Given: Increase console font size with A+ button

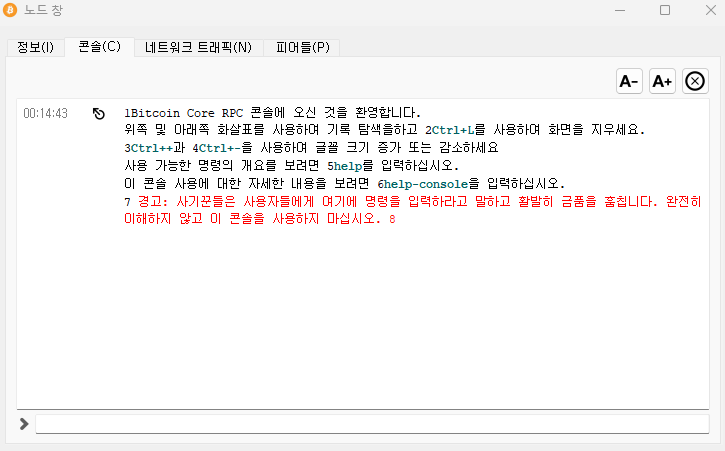Looking at the screenshot, I should (x=662, y=81).
